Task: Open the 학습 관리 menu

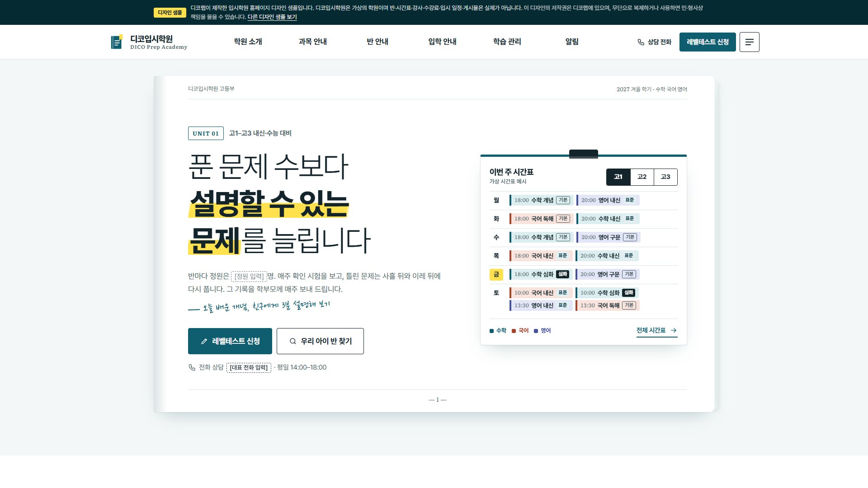Action: [x=507, y=42]
